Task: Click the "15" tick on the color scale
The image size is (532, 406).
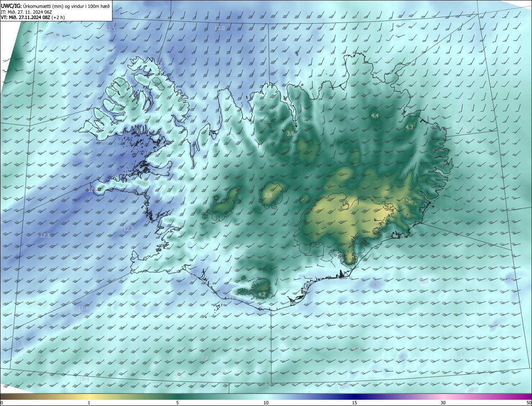Action: pos(355,403)
